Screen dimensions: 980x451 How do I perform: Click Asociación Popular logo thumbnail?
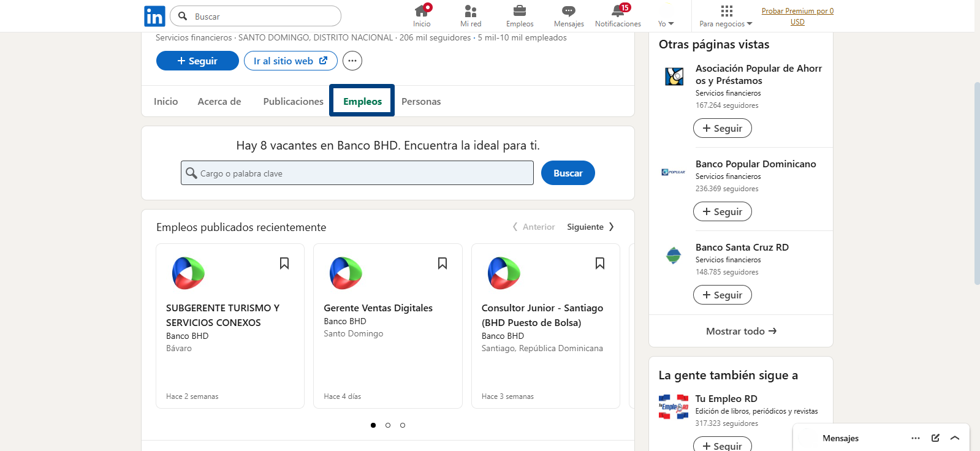pyautogui.click(x=674, y=77)
